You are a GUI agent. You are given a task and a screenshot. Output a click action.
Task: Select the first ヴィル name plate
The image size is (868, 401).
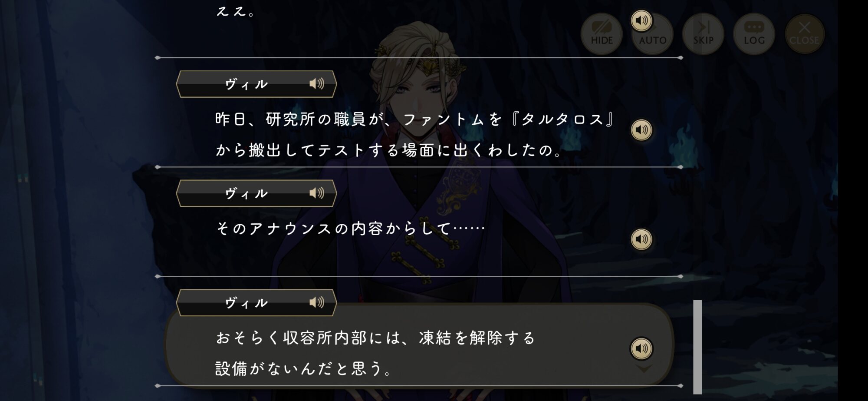point(256,84)
